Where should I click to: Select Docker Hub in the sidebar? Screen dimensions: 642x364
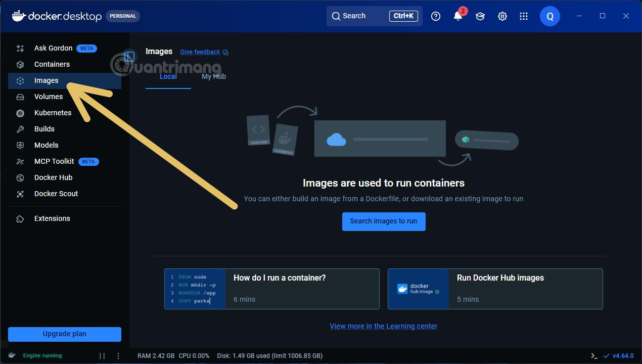pos(65,178)
